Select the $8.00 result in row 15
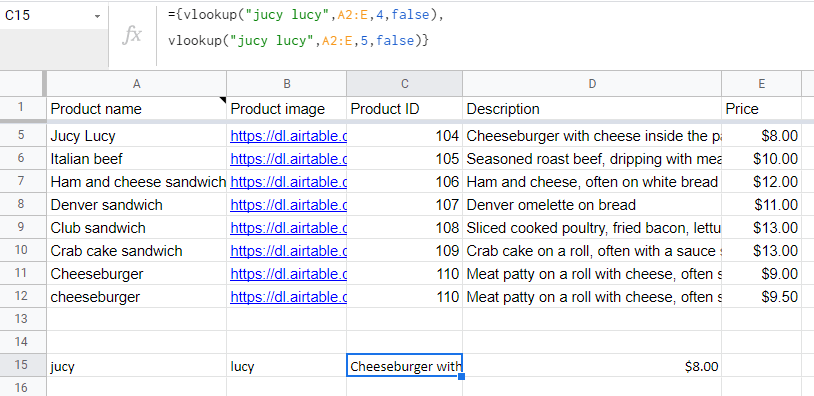 [592, 366]
